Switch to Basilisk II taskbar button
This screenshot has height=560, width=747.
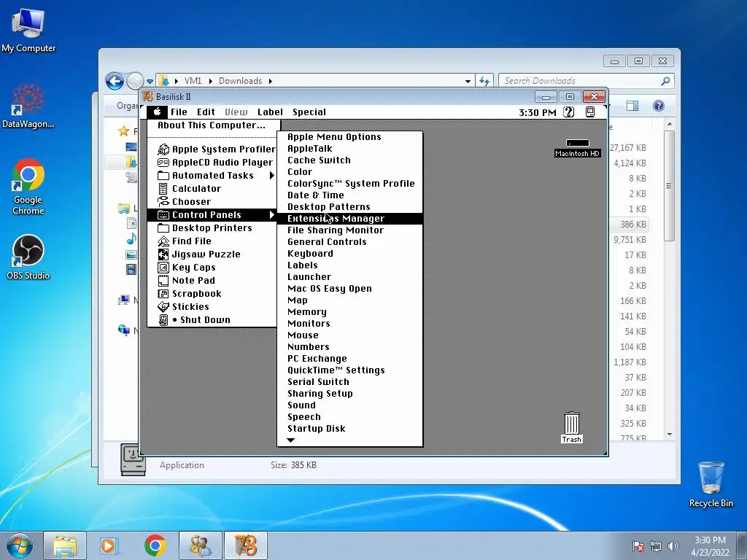pyautogui.click(x=246, y=545)
